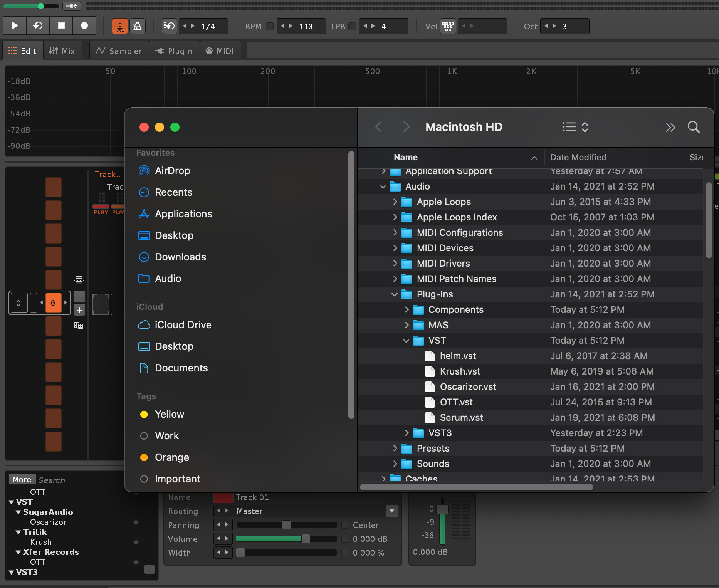Click the Width slider
The width and height of the screenshot is (719, 588).
[287, 553]
